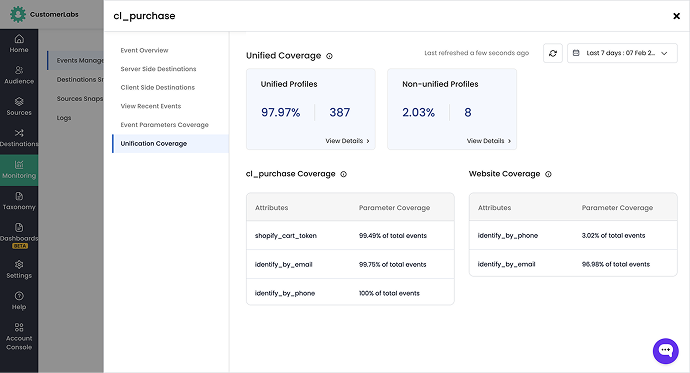
Task: Click the 2.03% non-unified value
Action: click(418, 113)
